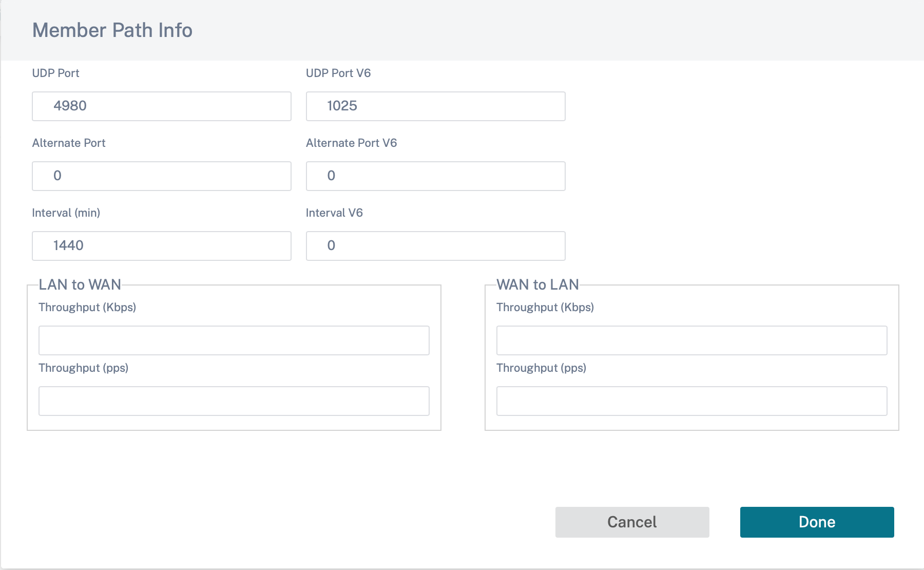
Task: Click WAN to LAN Throughput (Kbps) field
Action: coord(692,340)
